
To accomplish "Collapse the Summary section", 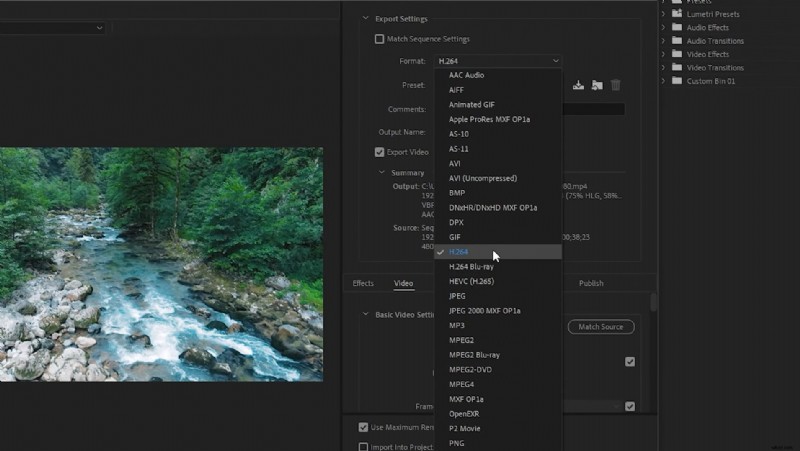I will tap(380, 172).
